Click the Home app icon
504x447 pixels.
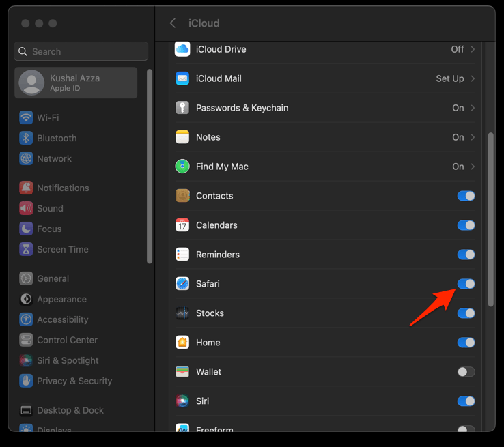point(182,343)
